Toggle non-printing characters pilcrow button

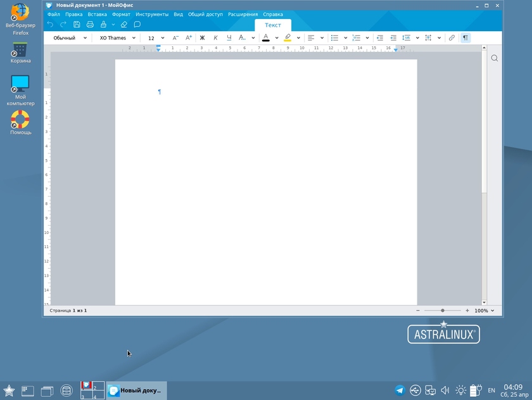pos(465,38)
